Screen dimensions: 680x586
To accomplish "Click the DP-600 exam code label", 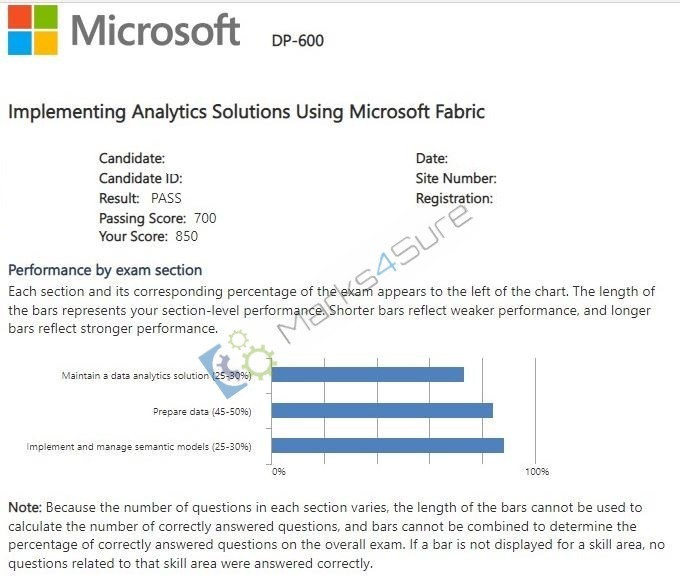I will [298, 41].
